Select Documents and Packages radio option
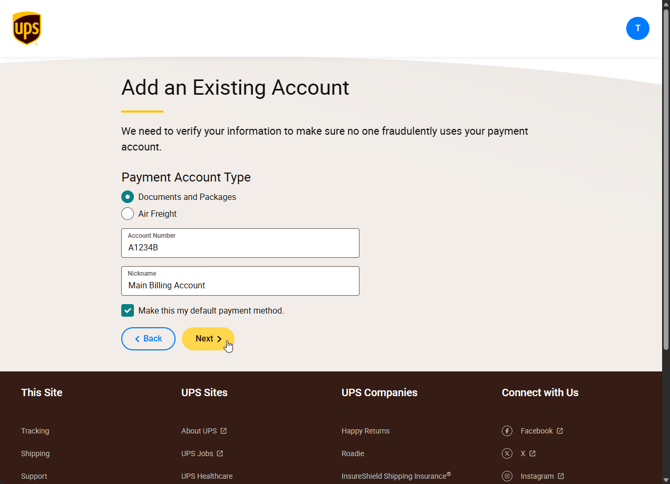670x484 pixels. pyautogui.click(x=127, y=197)
